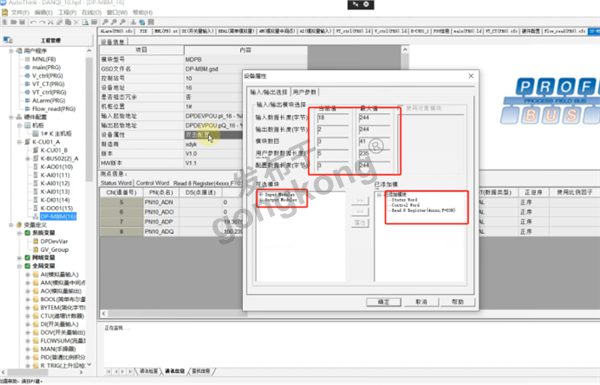Image resolution: width=600 pixels, height=385 pixels.
Task: Open the 帮助(H) menu
Action: click(x=142, y=13)
